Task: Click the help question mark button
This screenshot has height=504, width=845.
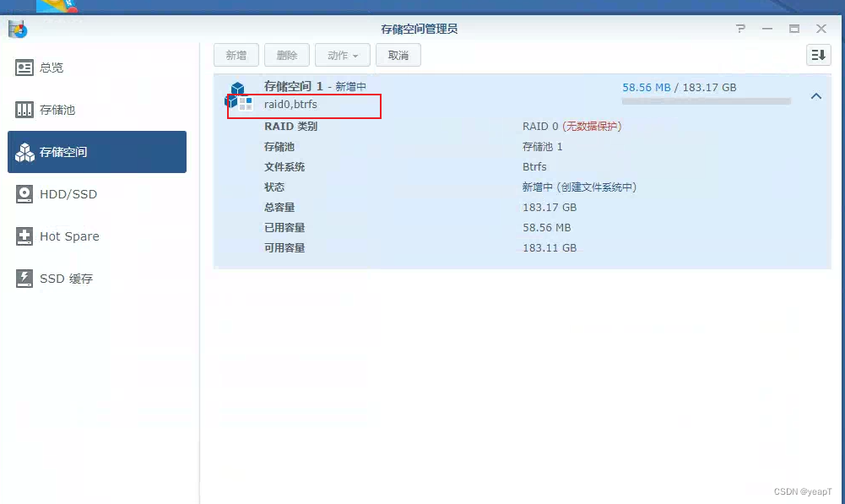Action: point(740,29)
